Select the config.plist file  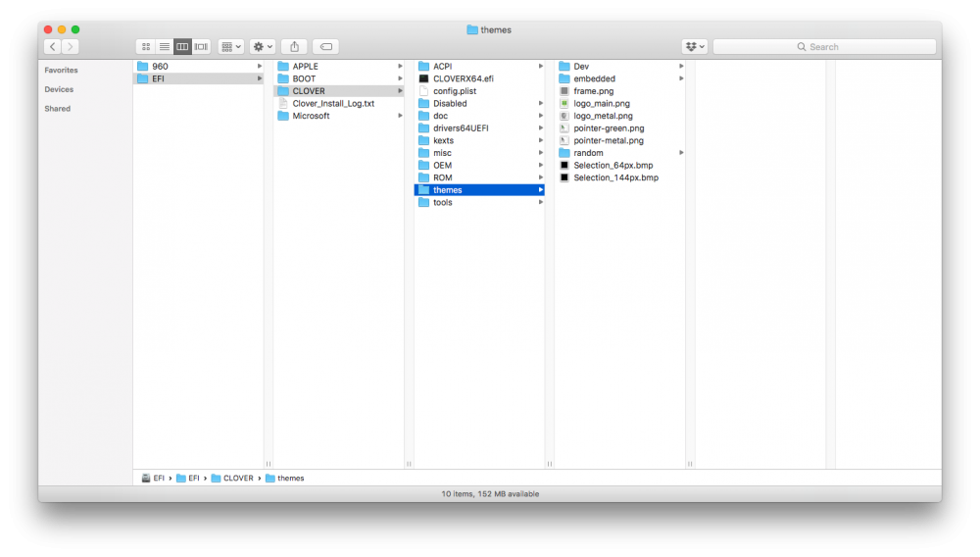tap(479, 90)
